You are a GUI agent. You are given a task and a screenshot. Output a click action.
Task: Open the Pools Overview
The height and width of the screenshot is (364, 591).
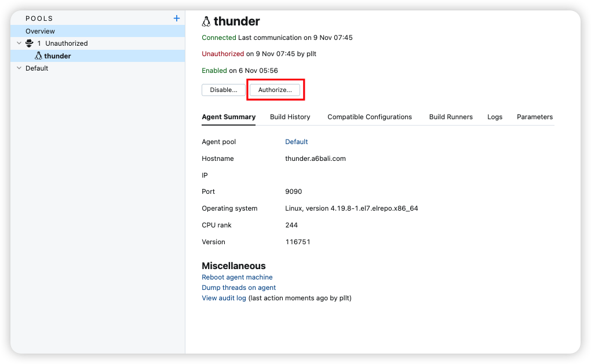(x=97, y=31)
